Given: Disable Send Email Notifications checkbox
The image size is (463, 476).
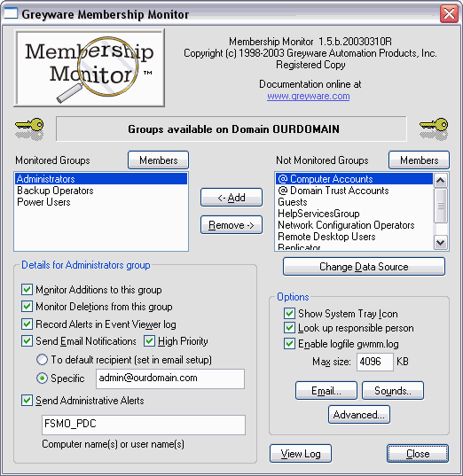Looking at the screenshot, I should point(27,341).
